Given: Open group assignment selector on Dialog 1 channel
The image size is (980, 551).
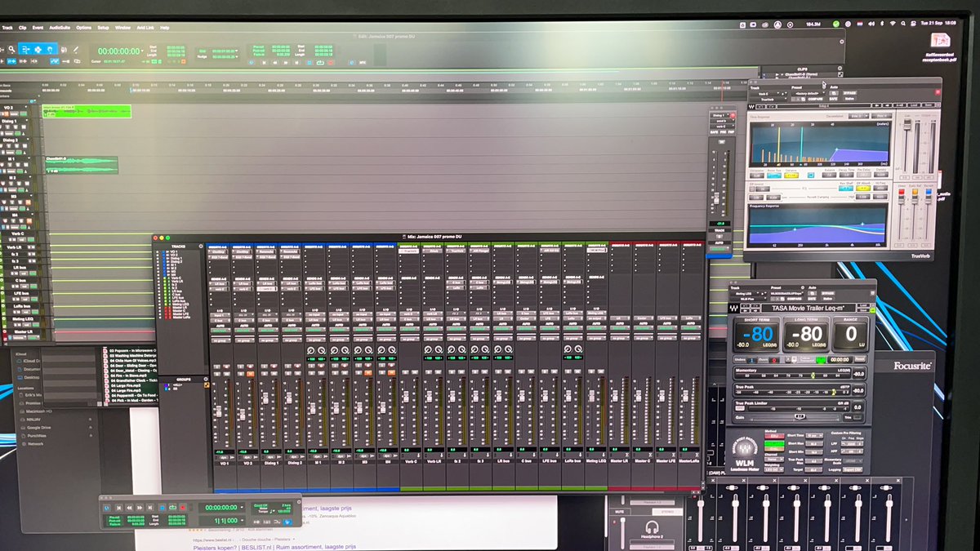Looking at the screenshot, I should (269, 340).
